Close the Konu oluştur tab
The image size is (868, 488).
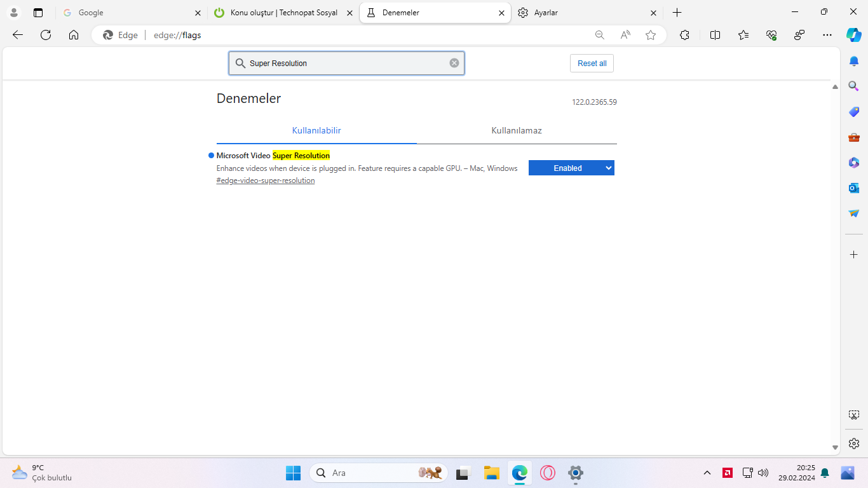(x=349, y=13)
